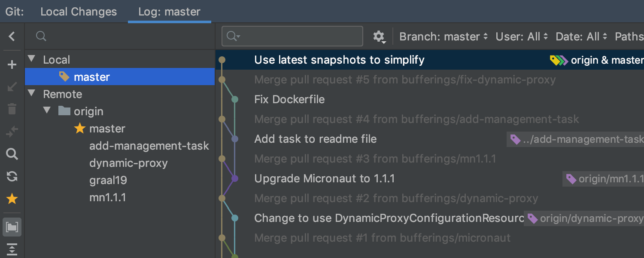Open the User: All filter dropdown
The height and width of the screenshot is (258, 644).
[522, 37]
